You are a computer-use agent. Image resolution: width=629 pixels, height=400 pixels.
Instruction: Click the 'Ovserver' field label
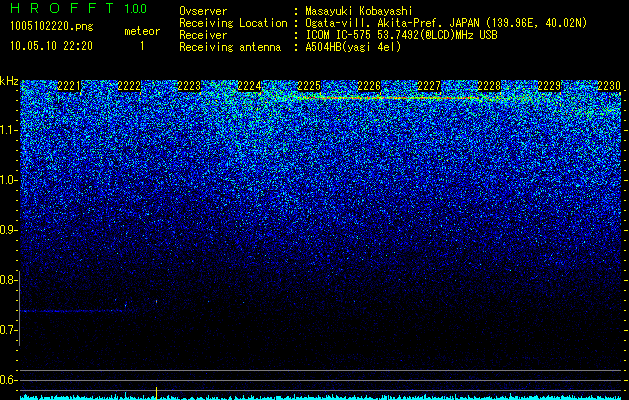(203, 11)
